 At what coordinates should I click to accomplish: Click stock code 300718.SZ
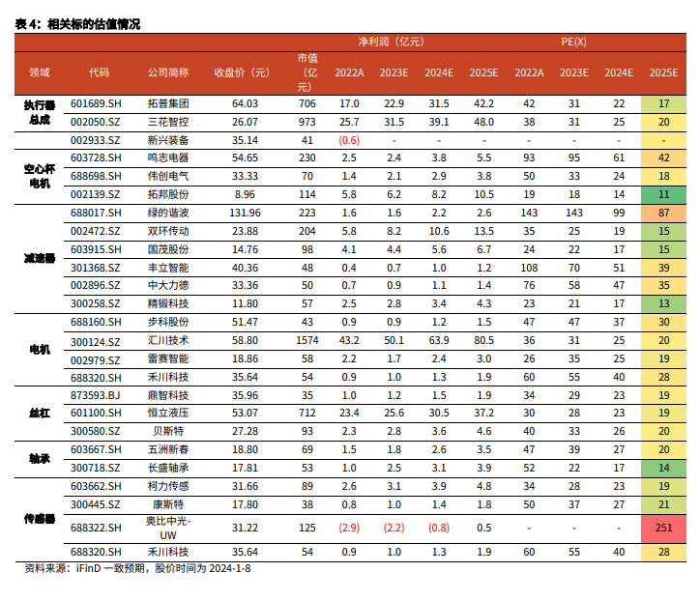pyautogui.click(x=96, y=468)
